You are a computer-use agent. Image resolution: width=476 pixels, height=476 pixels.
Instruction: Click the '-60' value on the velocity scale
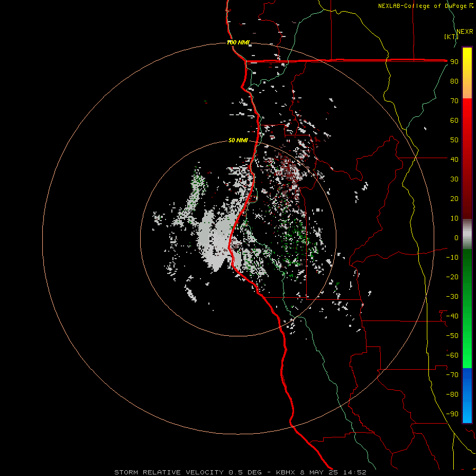pos(452,355)
